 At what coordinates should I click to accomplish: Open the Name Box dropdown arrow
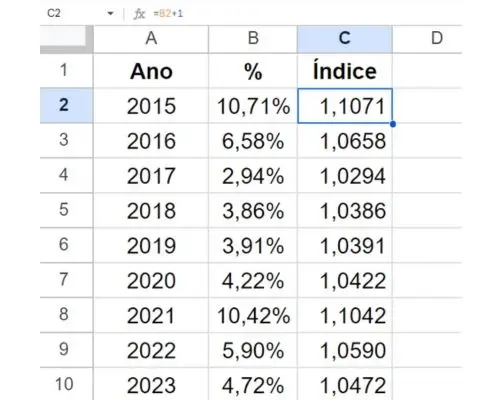pyautogui.click(x=110, y=14)
